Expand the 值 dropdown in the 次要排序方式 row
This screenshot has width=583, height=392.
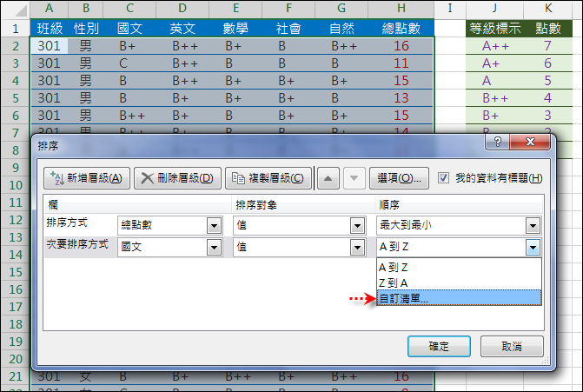point(357,248)
